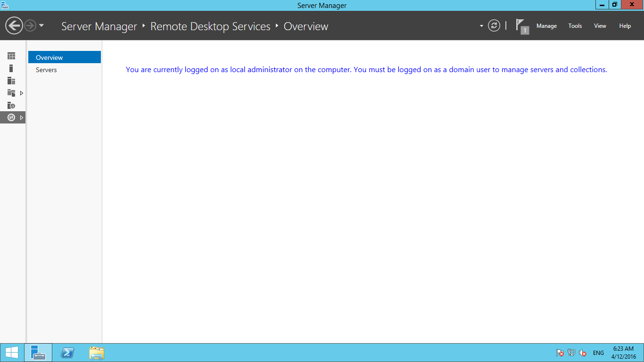Select the Local Server sidebar icon
This screenshot has height=362, width=644.
[11, 68]
